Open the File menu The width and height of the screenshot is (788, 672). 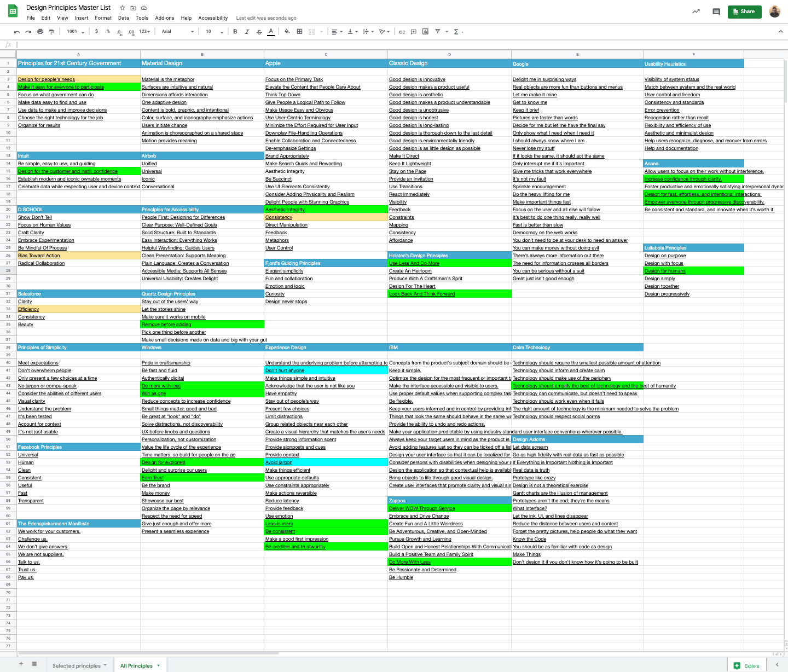(31, 18)
